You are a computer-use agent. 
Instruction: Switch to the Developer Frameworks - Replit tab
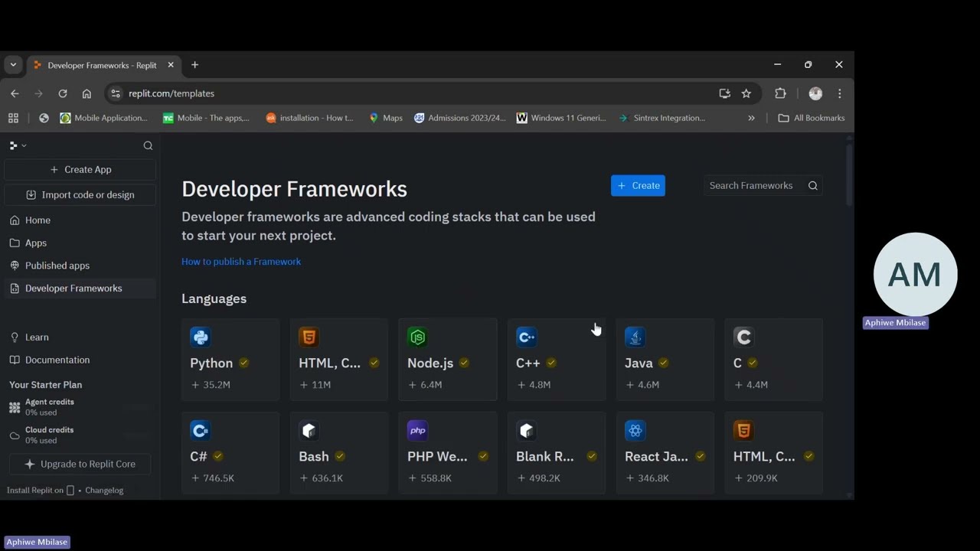coord(104,65)
